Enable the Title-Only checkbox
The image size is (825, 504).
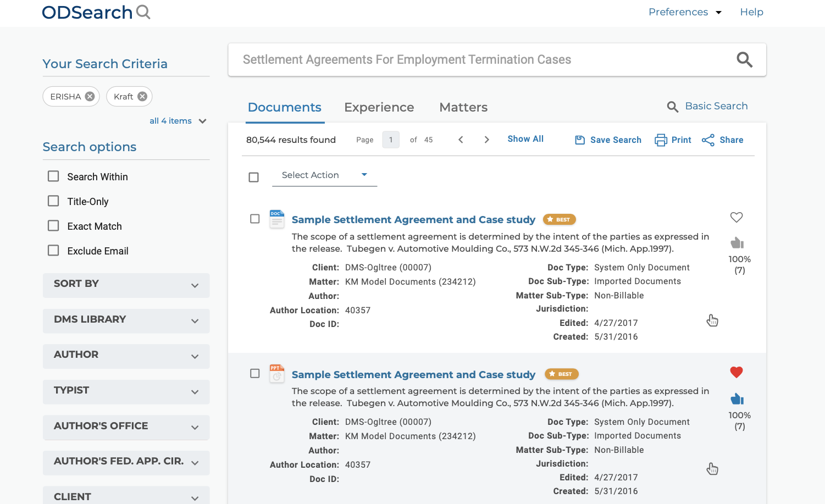[53, 201]
